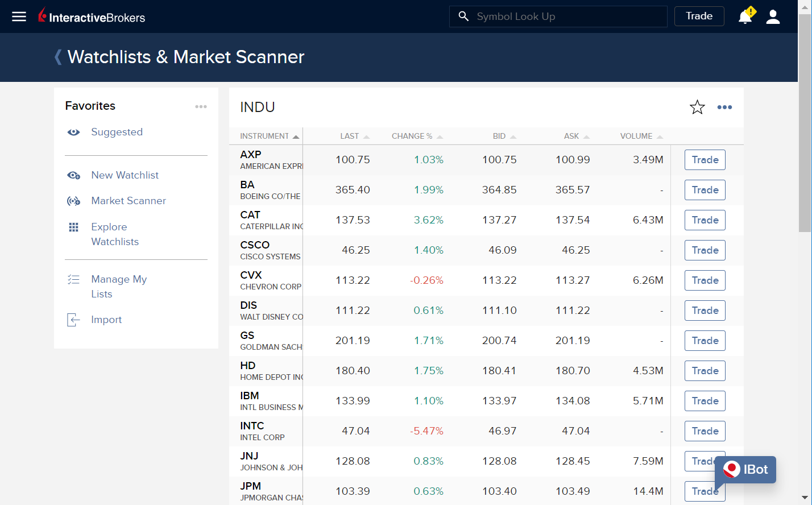Image resolution: width=812 pixels, height=505 pixels.
Task: Open INDU watchlist options menu dots
Action: (724, 107)
